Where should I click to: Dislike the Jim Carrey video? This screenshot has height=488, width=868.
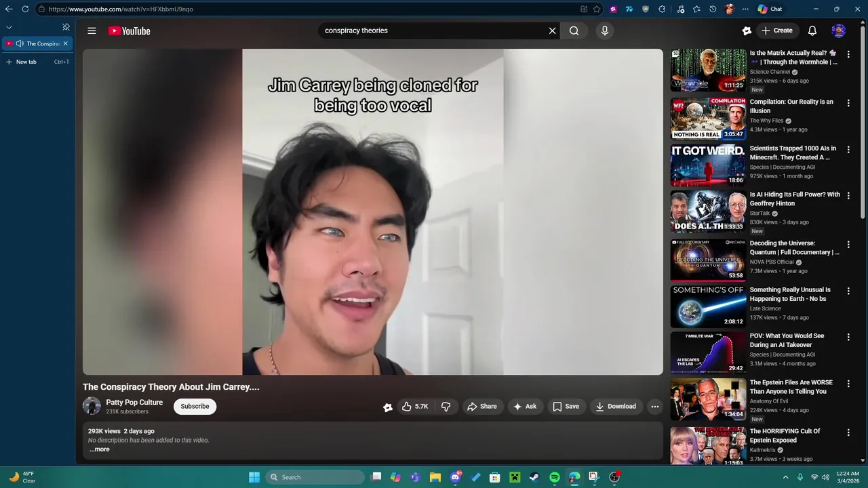pyautogui.click(x=446, y=407)
